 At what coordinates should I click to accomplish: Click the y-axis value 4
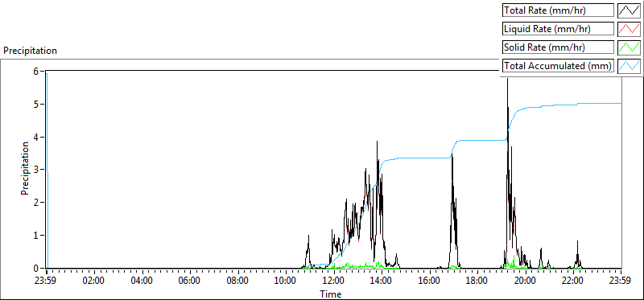(x=35, y=137)
